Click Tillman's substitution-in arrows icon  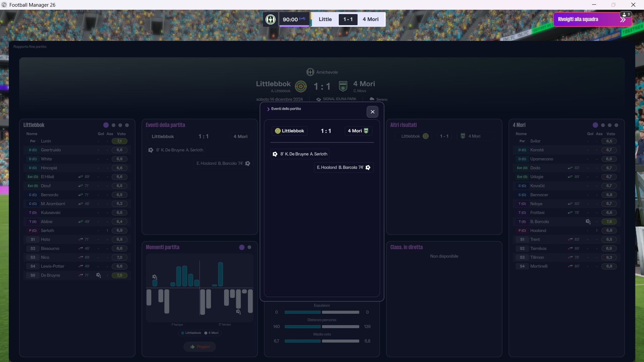click(x=570, y=257)
